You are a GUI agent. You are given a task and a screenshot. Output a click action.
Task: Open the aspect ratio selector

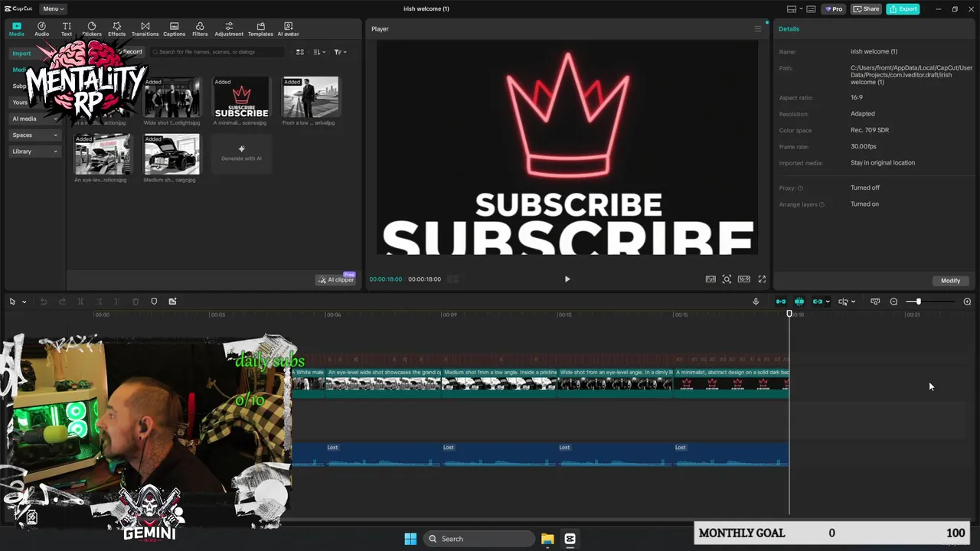click(743, 279)
